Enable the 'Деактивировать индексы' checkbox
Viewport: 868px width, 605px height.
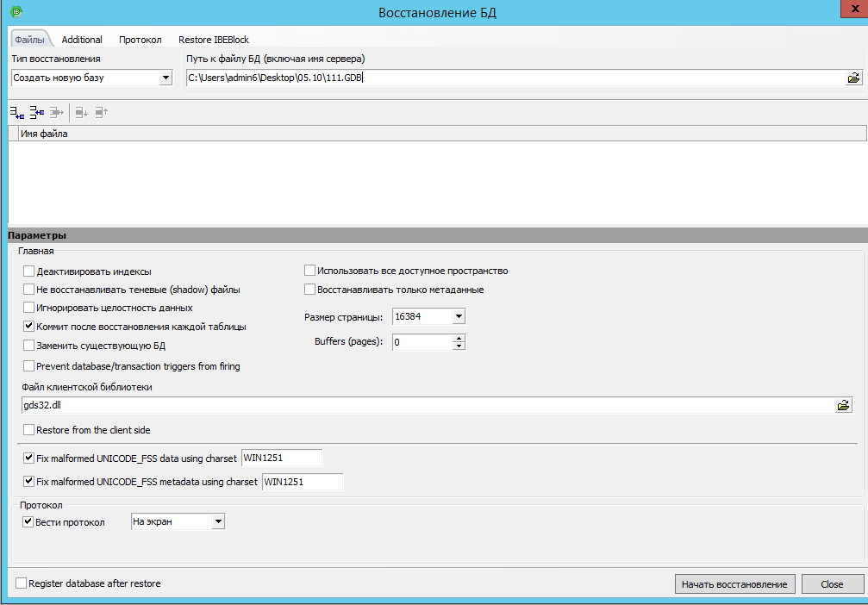29,271
